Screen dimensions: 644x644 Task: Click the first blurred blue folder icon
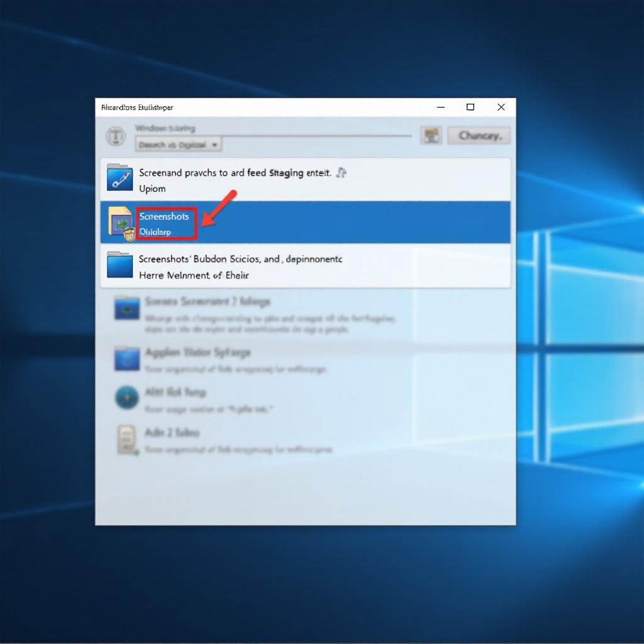point(126,309)
